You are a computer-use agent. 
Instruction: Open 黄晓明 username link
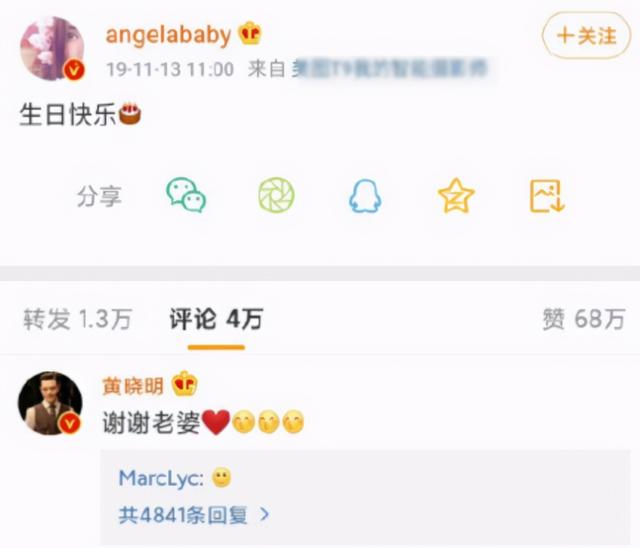133,385
